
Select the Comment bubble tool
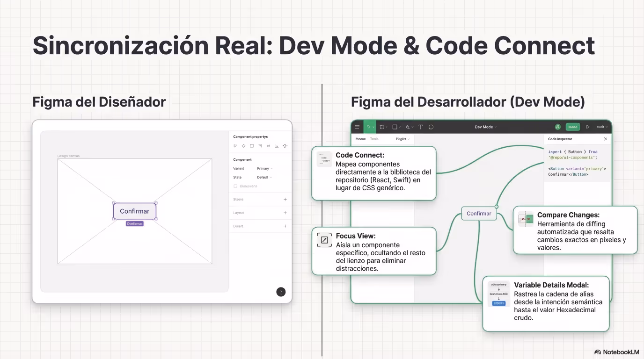[431, 127]
